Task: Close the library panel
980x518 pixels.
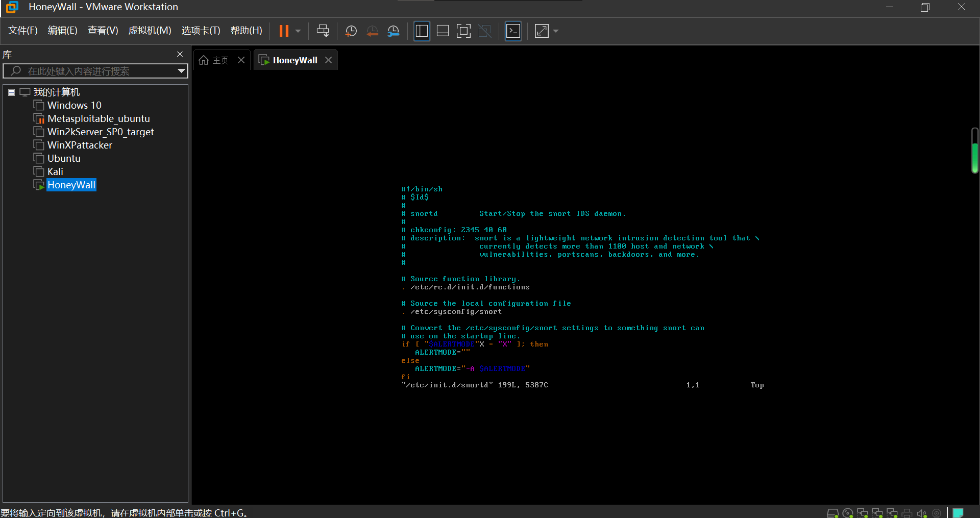Action: 180,54
